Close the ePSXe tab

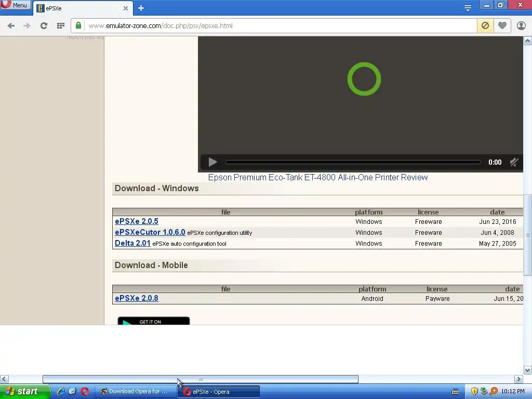click(126, 8)
